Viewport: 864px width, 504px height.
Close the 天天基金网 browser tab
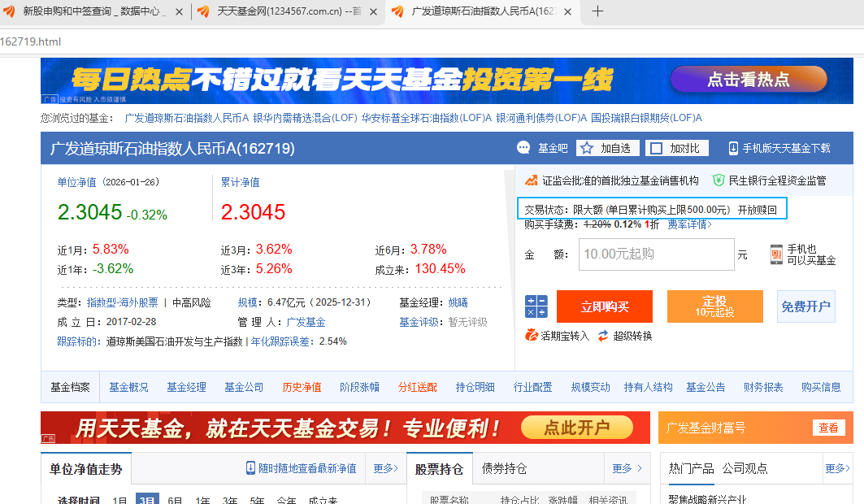[373, 11]
